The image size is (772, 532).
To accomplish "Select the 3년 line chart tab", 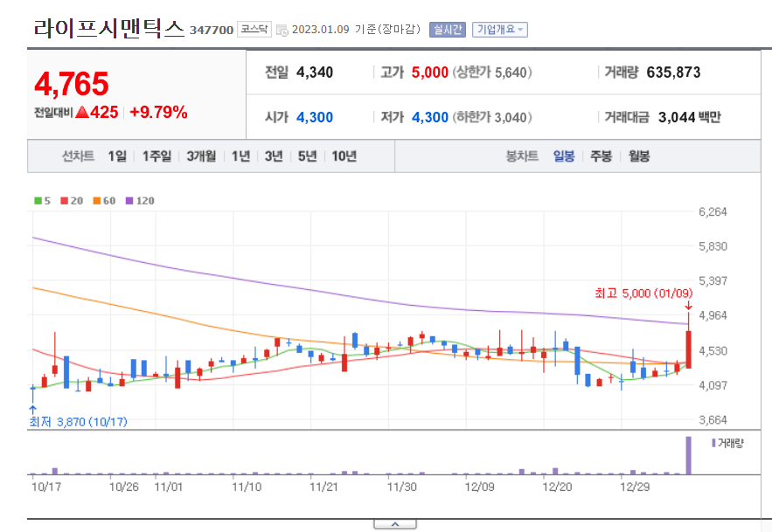I will point(274,156).
